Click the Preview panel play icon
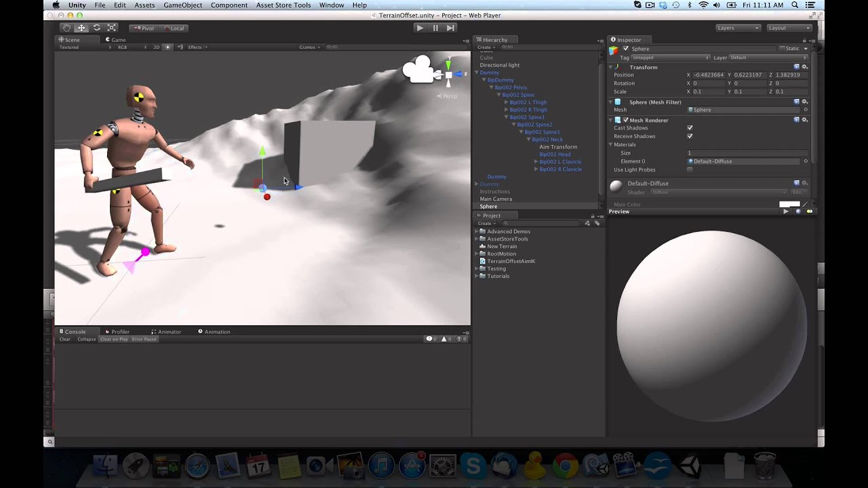The image size is (868, 488). pos(786,211)
